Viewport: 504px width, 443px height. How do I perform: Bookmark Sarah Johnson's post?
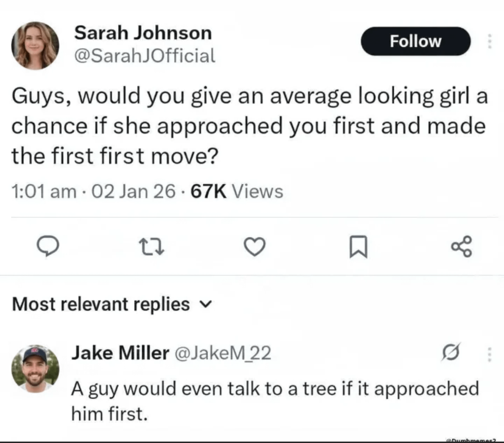[358, 247]
